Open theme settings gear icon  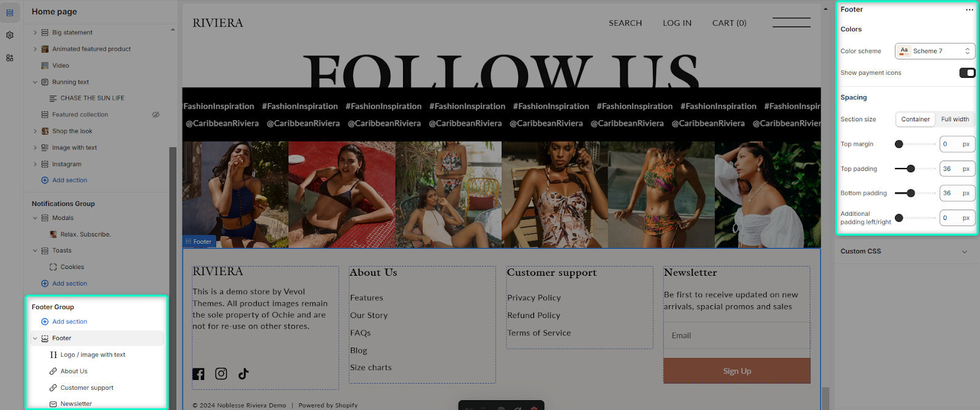pyautogui.click(x=10, y=36)
